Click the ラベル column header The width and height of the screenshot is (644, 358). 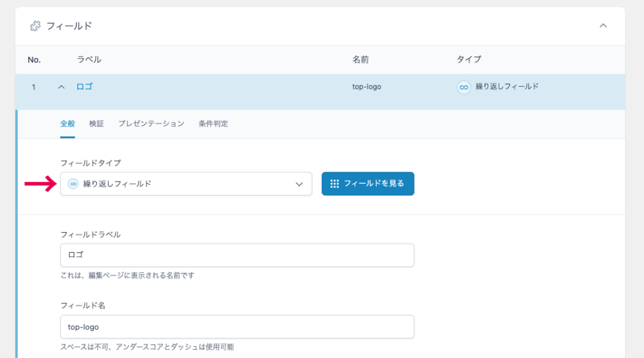click(89, 59)
